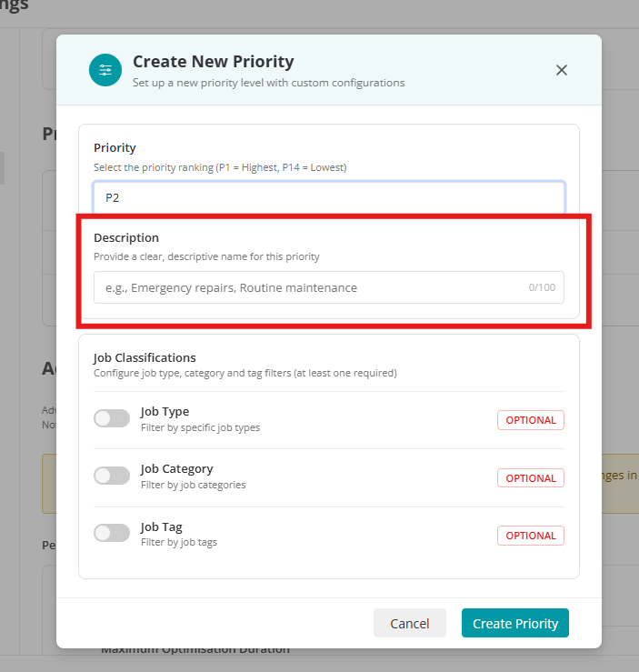This screenshot has height=672, width=639.
Task: Select the Job Tag label text
Action: (162, 527)
